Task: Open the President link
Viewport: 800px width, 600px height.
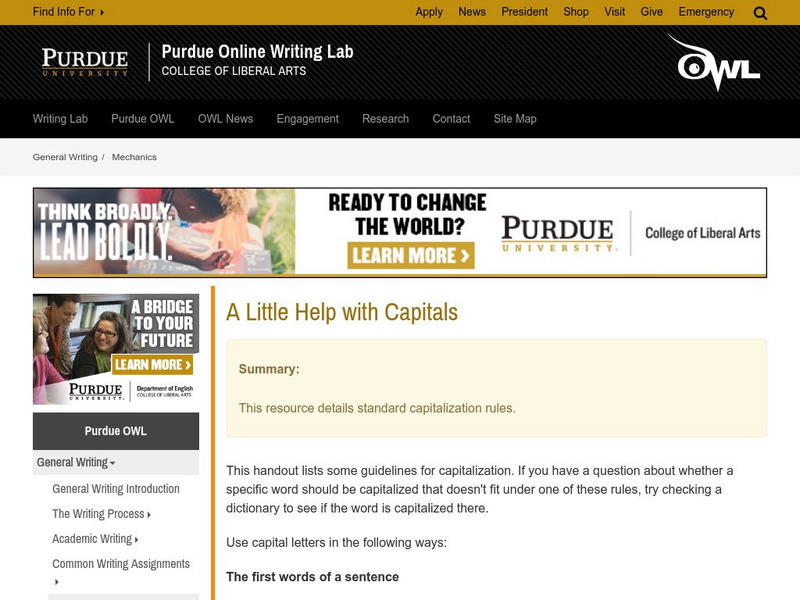Action: (x=524, y=12)
